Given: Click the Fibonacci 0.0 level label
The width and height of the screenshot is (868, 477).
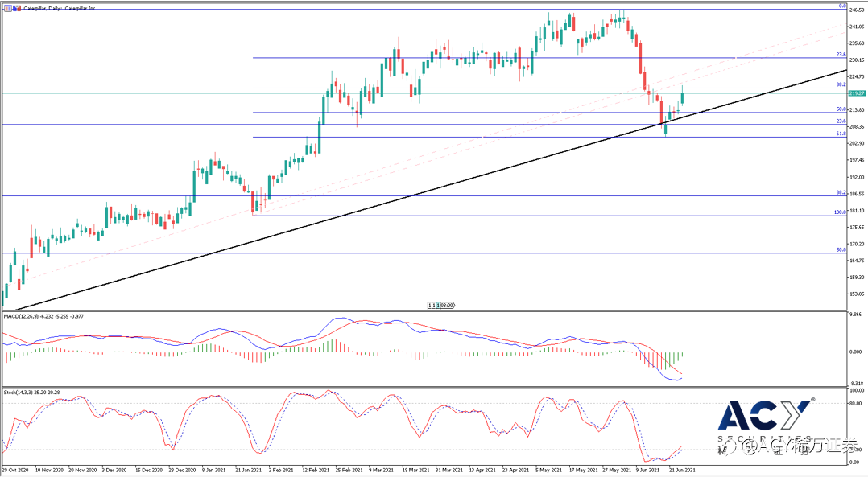Looking at the screenshot, I should (842, 6).
